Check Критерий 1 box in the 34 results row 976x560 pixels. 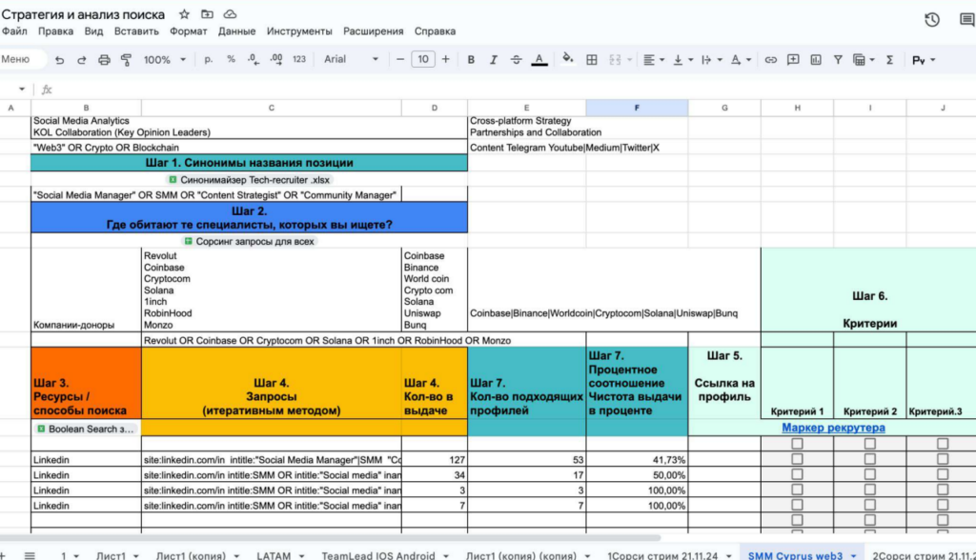(x=797, y=474)
